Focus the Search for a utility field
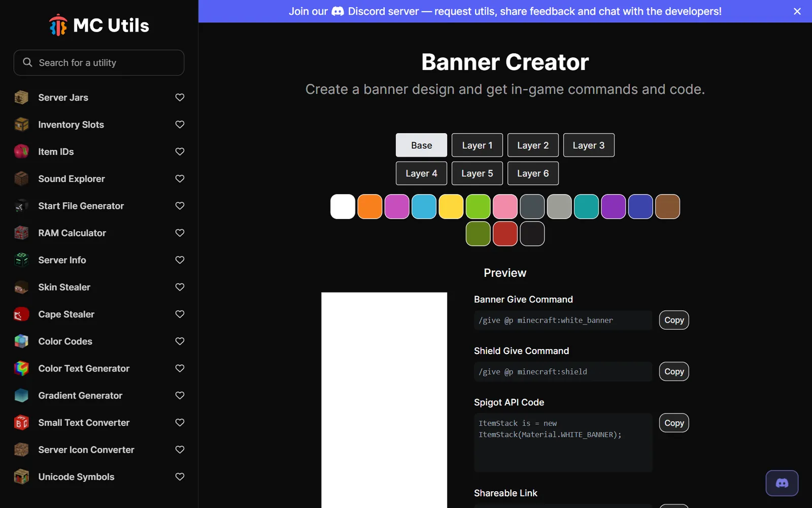 pos(99,62)
